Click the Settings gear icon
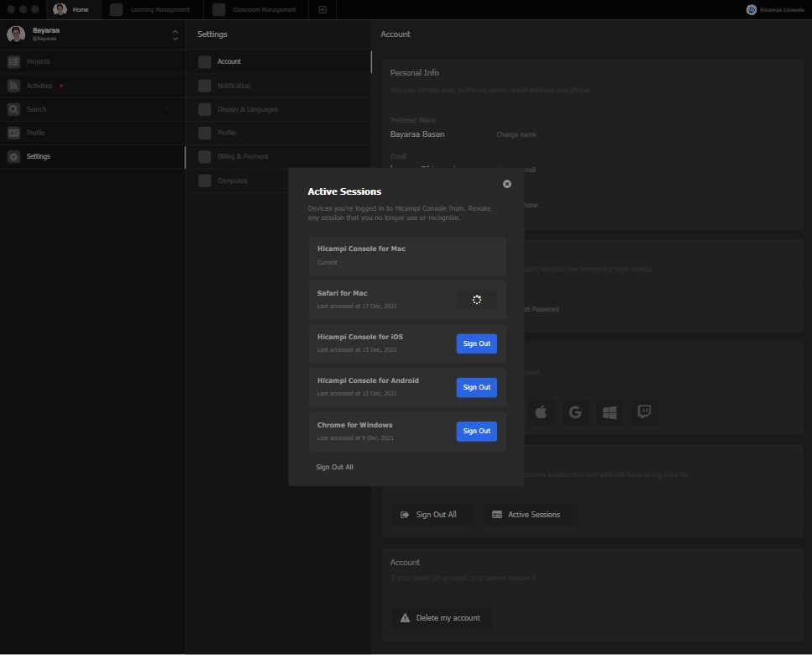Viewport: 812px width, 655px height. coord(13,155)
